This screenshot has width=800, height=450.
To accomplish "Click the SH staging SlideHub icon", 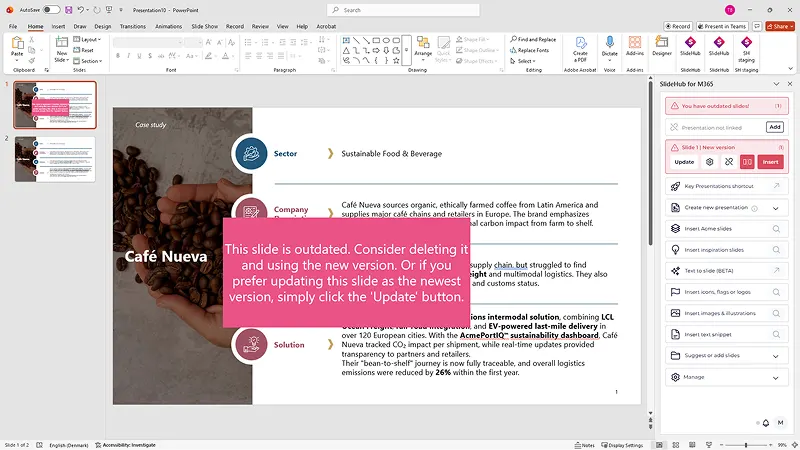I will click(x=746, y=42).
